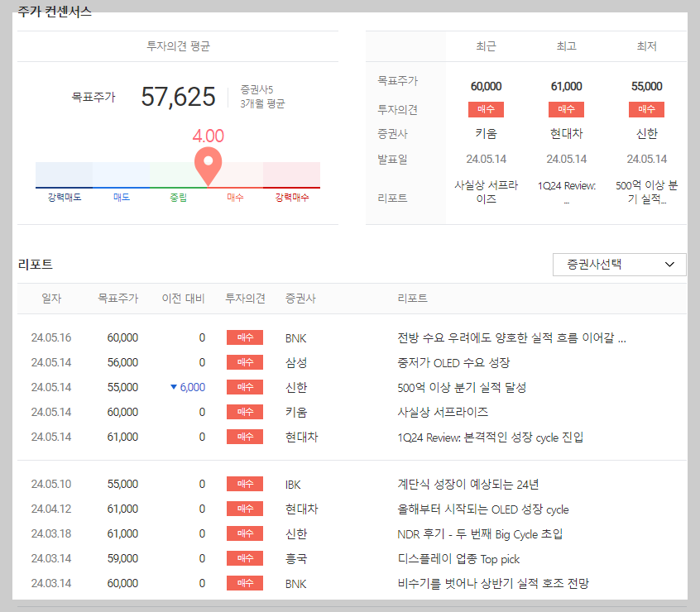
Task: Click target price 56,000 in 삼성 row
Action: pos(122,362)
